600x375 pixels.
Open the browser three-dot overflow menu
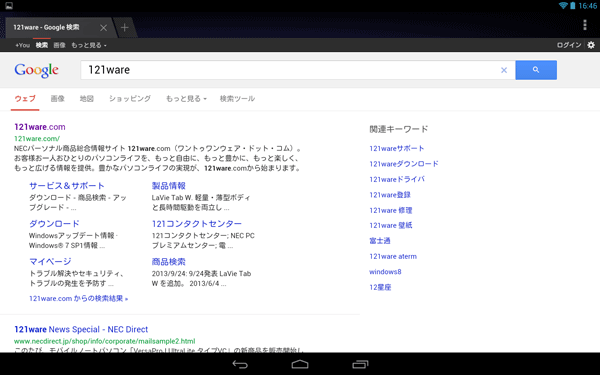coord(585,25)
